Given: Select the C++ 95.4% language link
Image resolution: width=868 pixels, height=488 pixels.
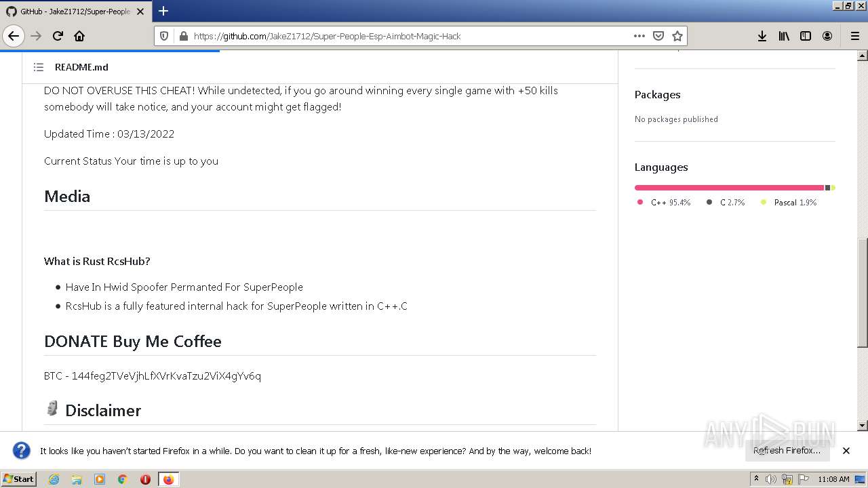Looking at the screenshot, I should tap(664, 203).
